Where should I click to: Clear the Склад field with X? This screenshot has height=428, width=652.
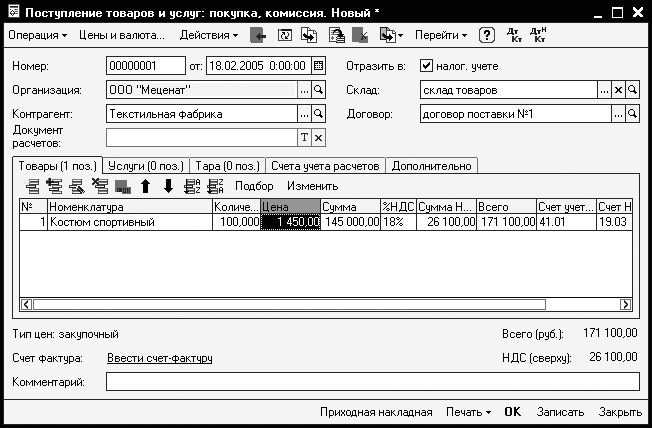coord(618,90)
